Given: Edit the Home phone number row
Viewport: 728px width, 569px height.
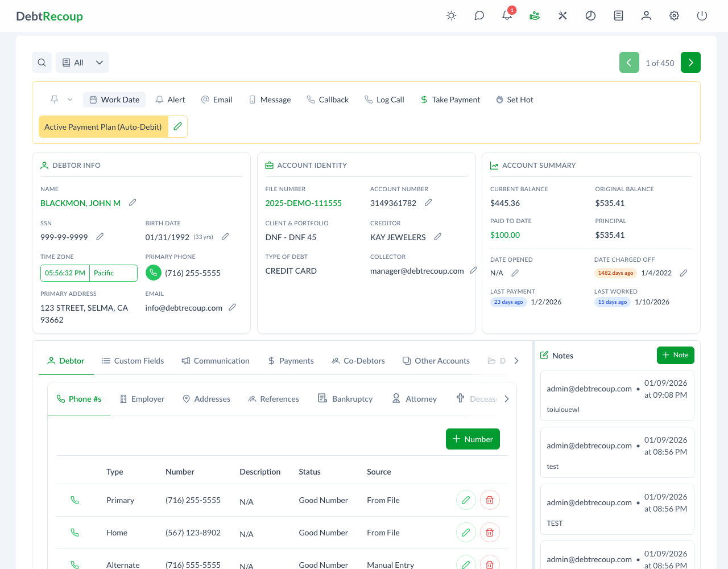Looking at the screenshot, I should point(466,533).
